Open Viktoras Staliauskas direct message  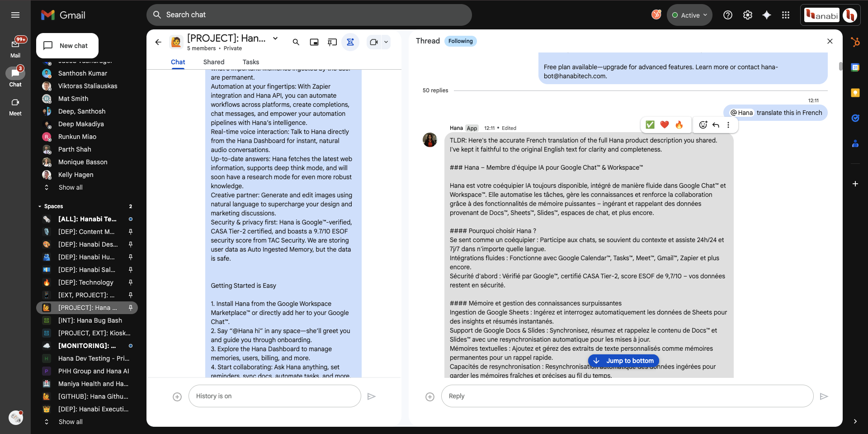[87, 86]
